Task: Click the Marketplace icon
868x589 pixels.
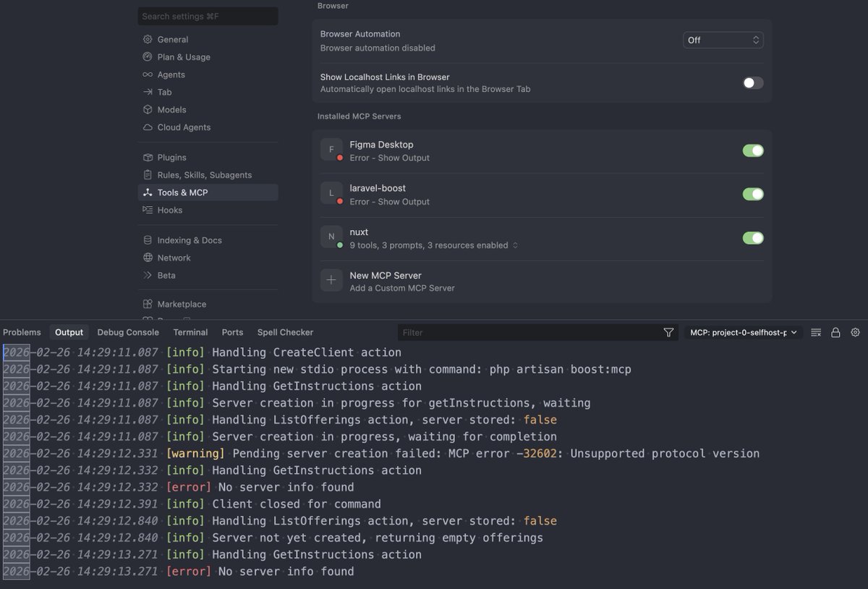Action: (x=148, y=305)
